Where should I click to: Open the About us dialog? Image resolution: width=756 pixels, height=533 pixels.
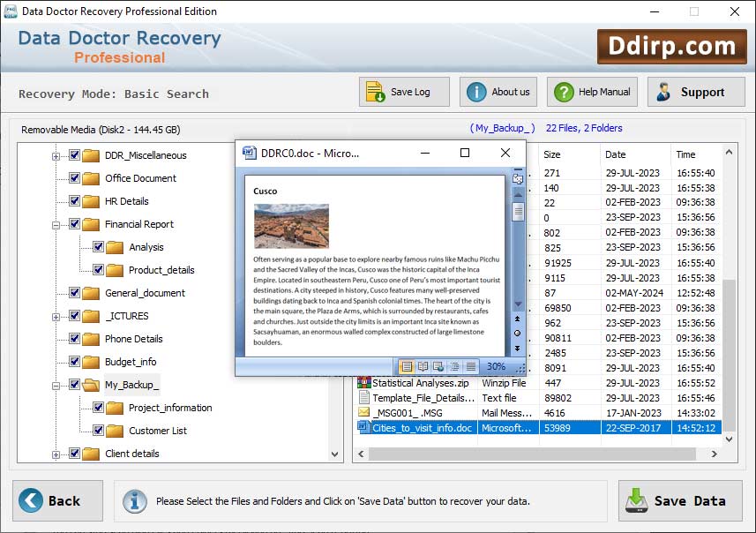pos(498,92)
